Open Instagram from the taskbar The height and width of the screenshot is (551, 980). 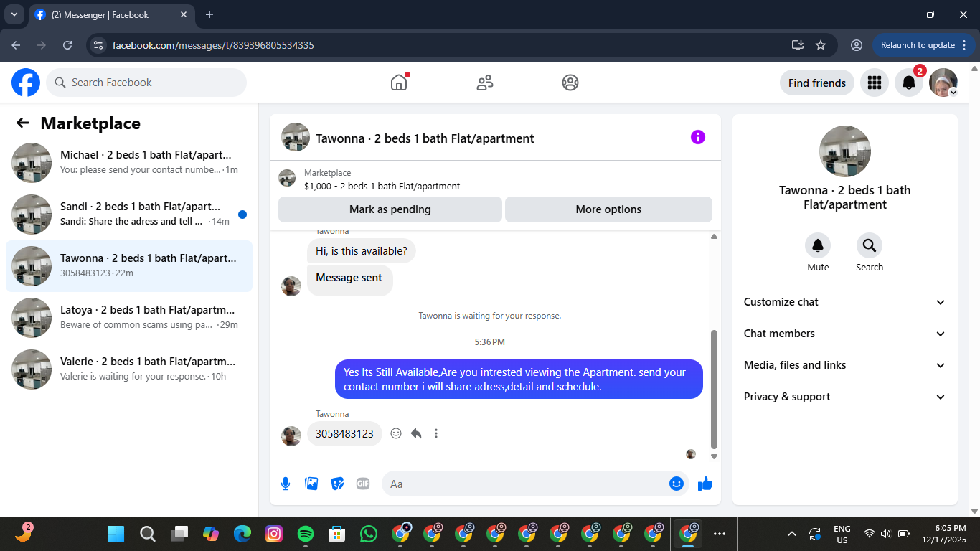274,534
